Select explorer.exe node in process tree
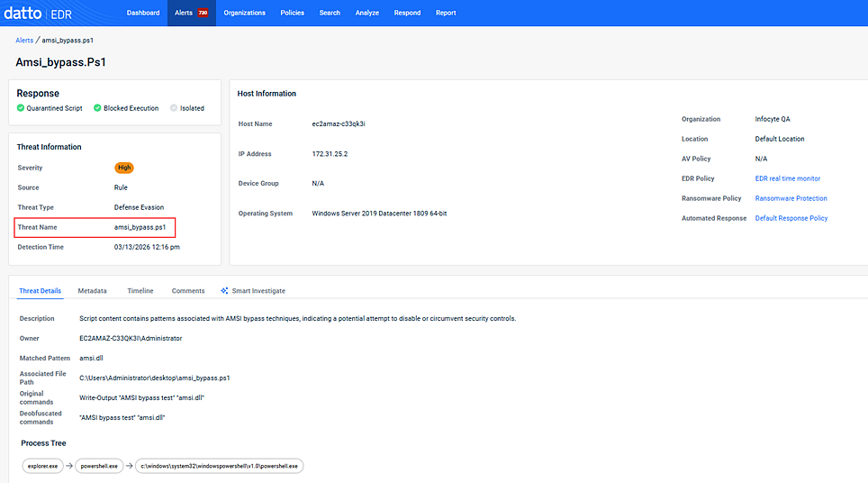Viewport: 868px width, 483px height. click(x=41, y=466)
